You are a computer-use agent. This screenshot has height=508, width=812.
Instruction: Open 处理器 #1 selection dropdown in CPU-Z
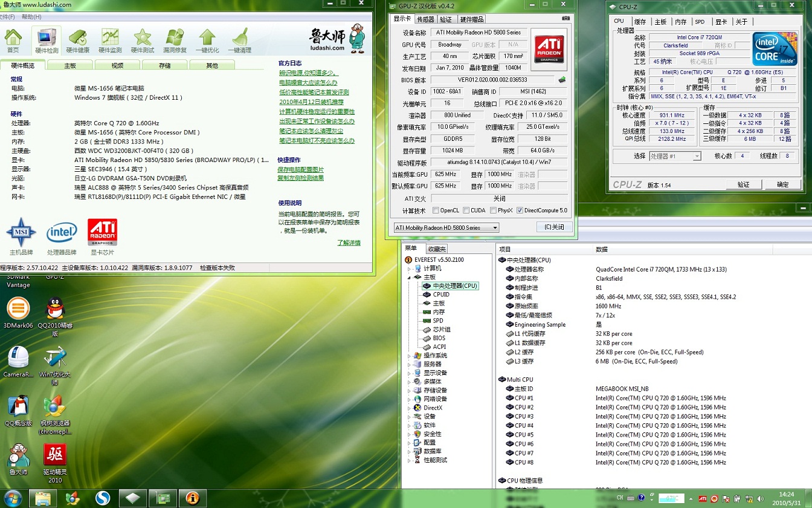click(674, 156)
